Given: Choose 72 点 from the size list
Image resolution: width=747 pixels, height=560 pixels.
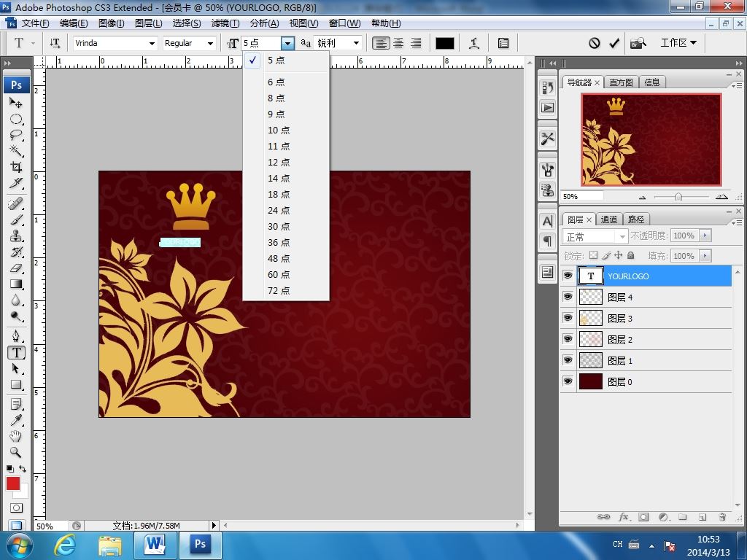Looking at the screenshot, I should pos(286,290).
